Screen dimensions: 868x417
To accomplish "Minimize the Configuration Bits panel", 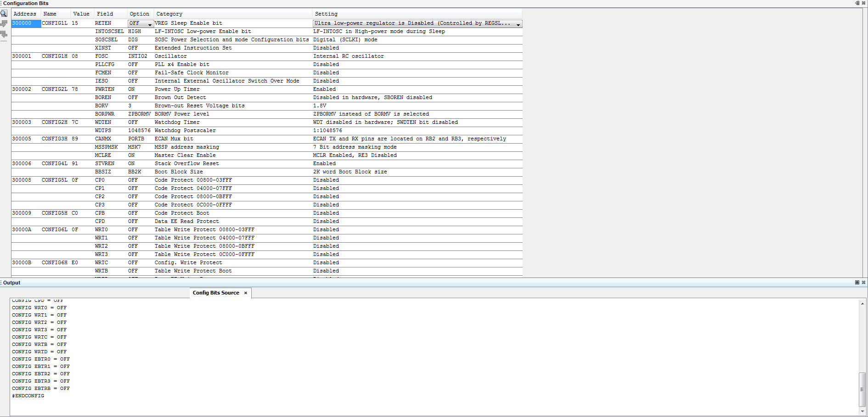I will click(x=857, y=3).
